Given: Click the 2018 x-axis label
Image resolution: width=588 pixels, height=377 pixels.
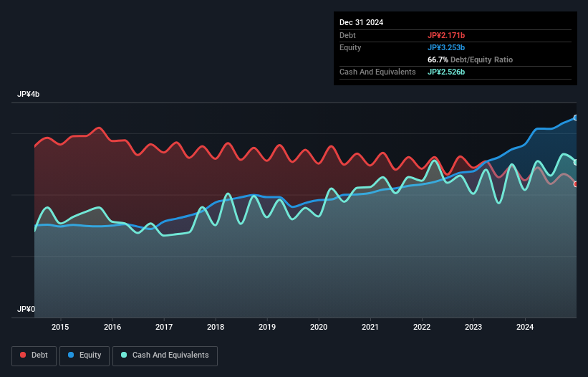Looking at the screenshot, I should [x=216, y=327].
